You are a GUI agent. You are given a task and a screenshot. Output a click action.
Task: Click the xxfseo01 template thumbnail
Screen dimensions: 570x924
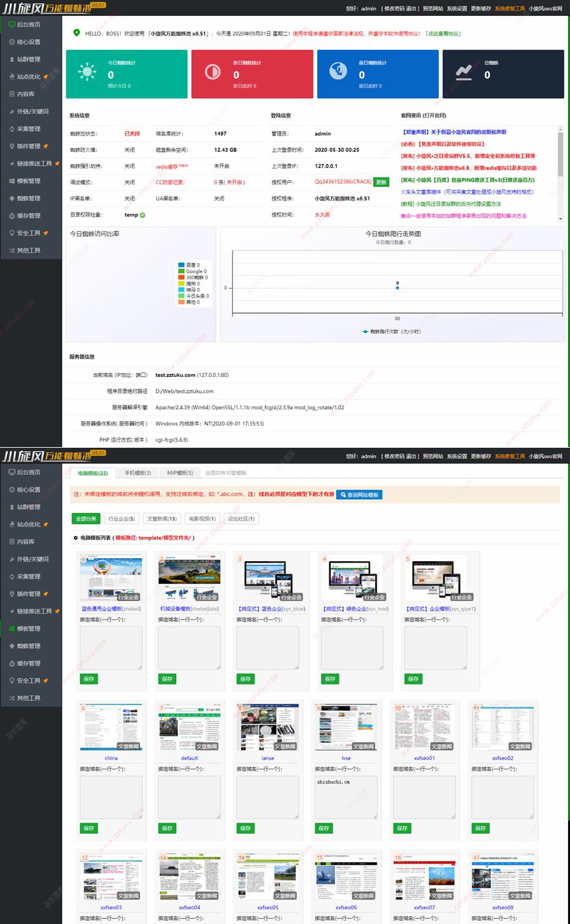(424, 726)
